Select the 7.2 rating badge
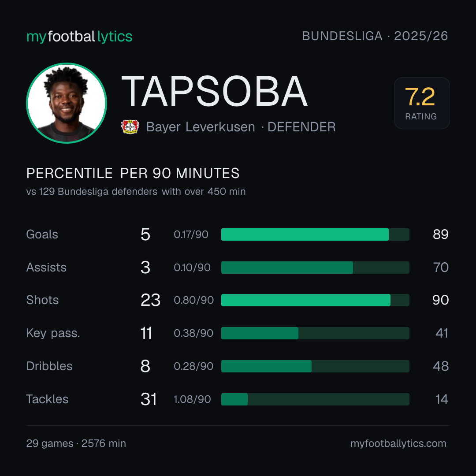The width and height of the screenshot is (476, 476). click(x=422, y=103)
